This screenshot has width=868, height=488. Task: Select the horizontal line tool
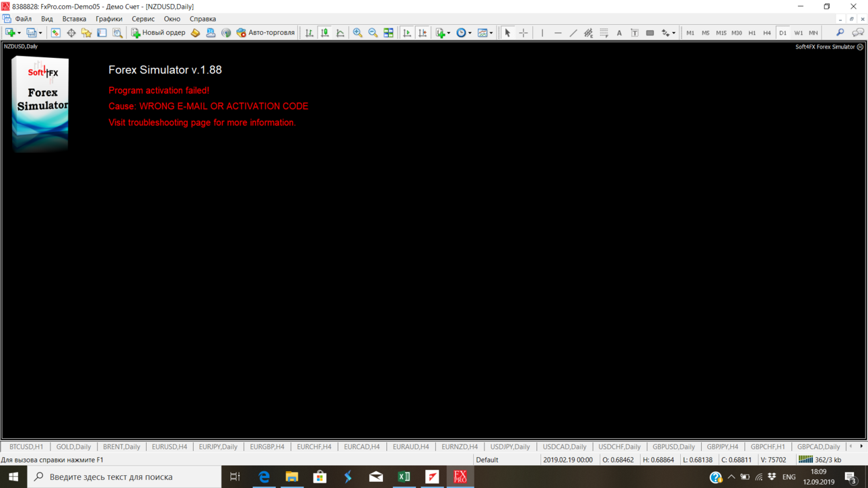click(558, 32)
